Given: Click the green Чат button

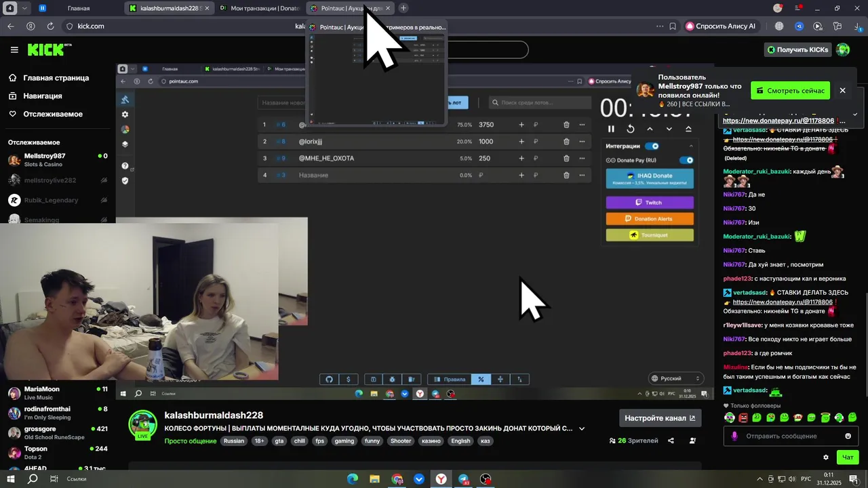Looking at the screenshot, I should (848, 457).
